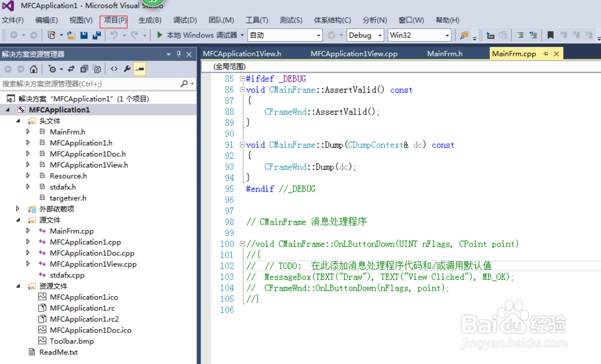
Task: Click the New Project toolbar icon
Action: [x=51, y=35]
